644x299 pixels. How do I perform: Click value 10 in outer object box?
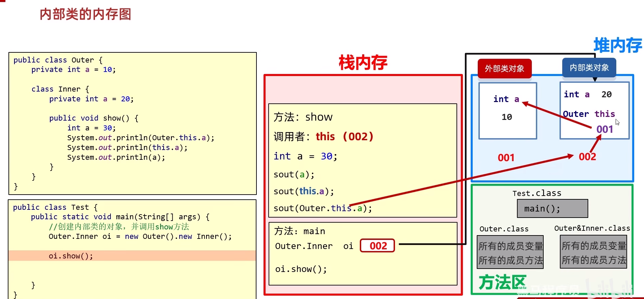click(x=507, y=117)
